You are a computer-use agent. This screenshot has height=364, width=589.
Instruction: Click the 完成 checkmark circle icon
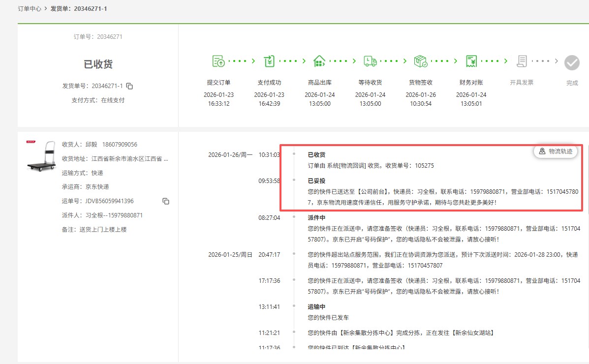click(x=572, y=62)
